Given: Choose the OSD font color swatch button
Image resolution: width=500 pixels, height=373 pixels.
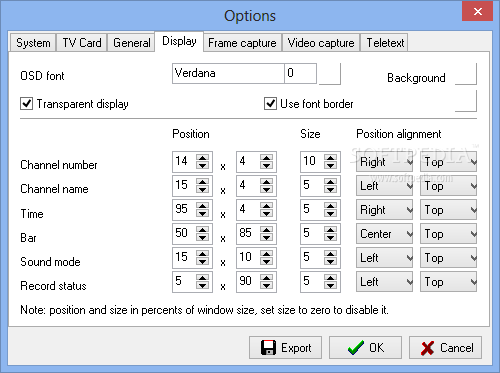Looking at the screenshot, I should tap(330, 74).
